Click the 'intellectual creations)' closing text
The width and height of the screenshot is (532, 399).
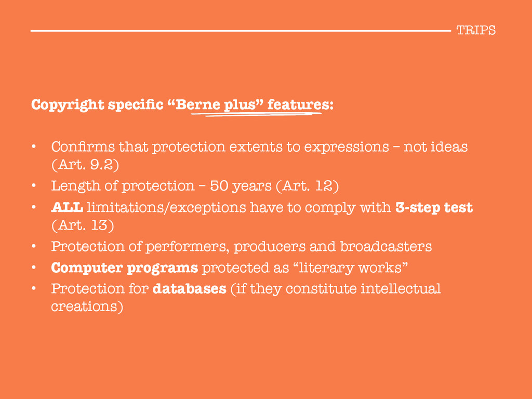point(246,298)
